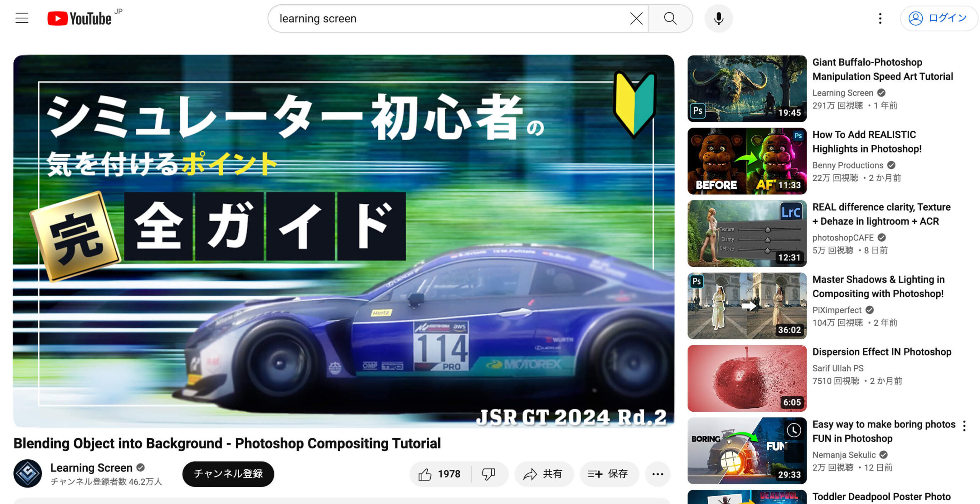Viewport: 980px width, 504px height.
Task: Dislike the video with thumbs down
Action: 488,474
